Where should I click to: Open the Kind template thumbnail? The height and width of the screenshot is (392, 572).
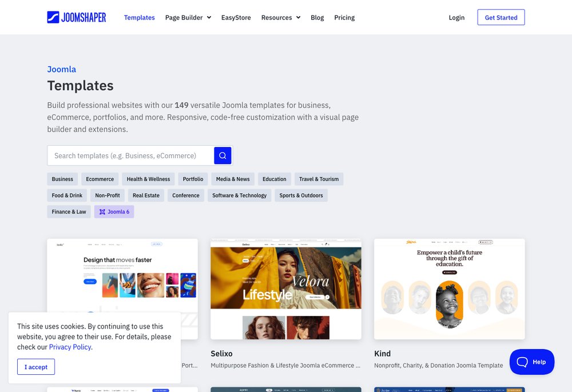pos(450,289)
